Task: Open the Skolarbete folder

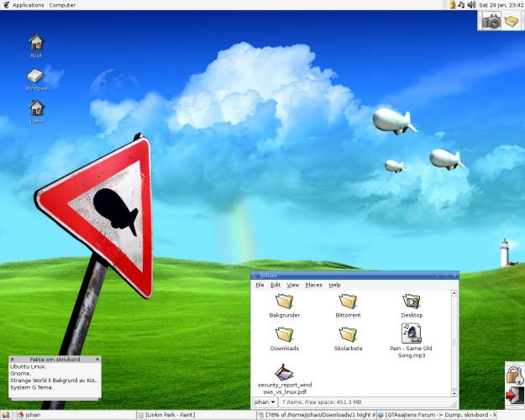Action: pyautogui.click(x=348, y=333)
